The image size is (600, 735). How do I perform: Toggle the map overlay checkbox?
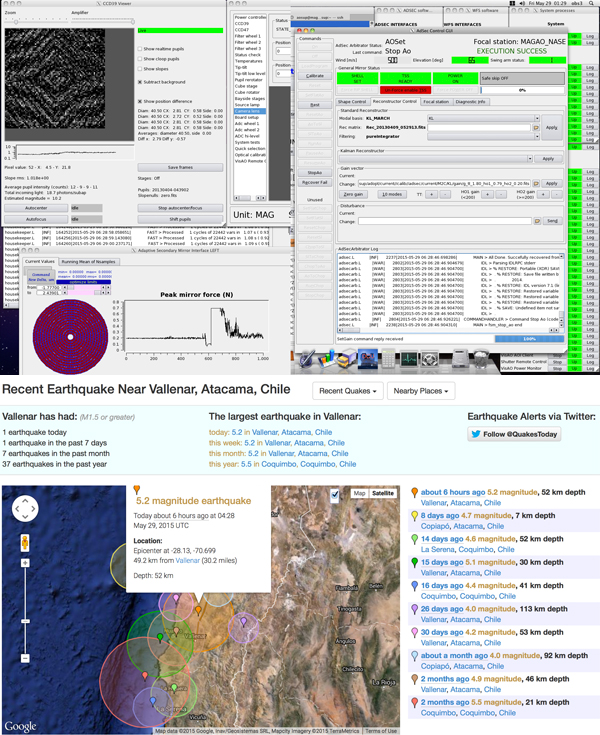tap(335, 494)
